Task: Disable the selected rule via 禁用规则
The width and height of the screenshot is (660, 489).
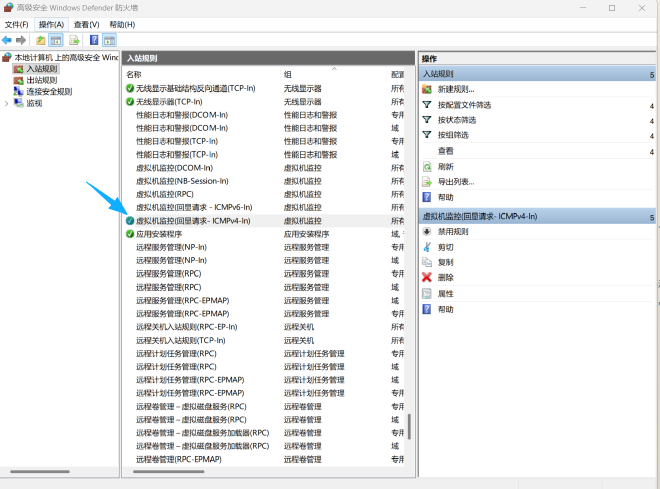Action: point(453,231)
